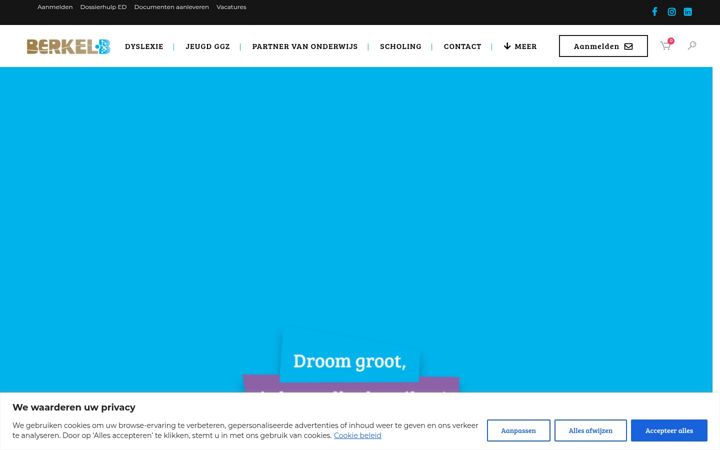Open the Facebook page icon

655,12
